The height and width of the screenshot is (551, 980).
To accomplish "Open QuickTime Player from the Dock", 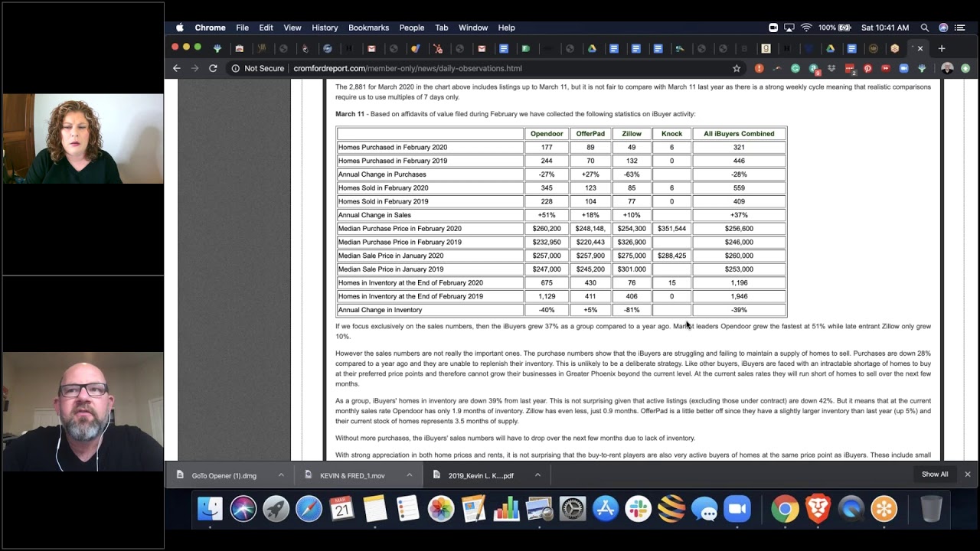I will click(851, 509).
